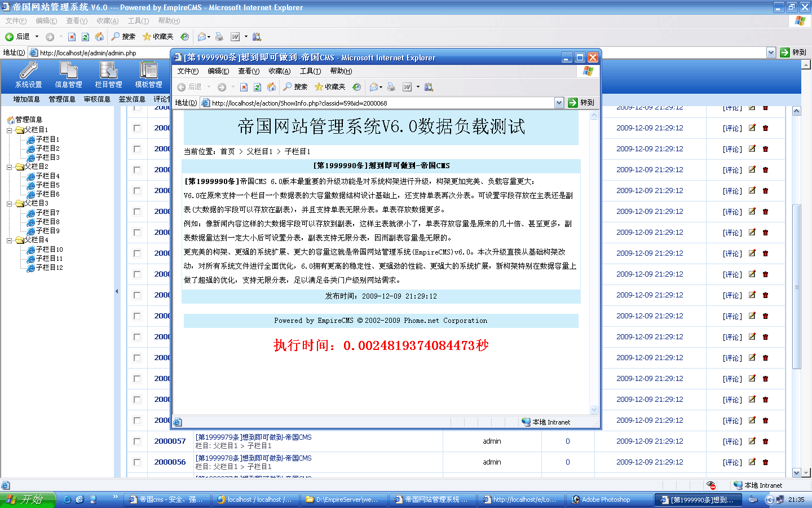This screenshot has width=812, height=508.
Task: Click the 栏目管理 toolbar icon
Action: click(108, 75)
